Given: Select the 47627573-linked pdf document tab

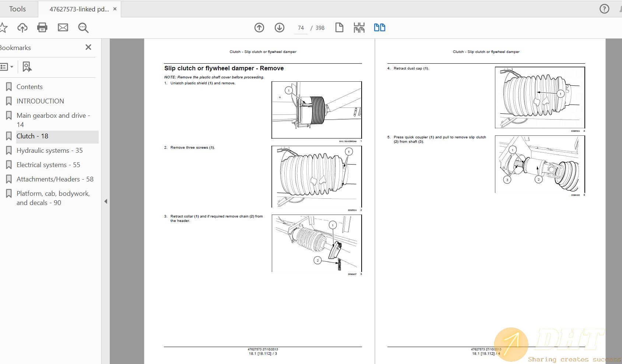Looking at the screenshot, I should tap(79, 9).
